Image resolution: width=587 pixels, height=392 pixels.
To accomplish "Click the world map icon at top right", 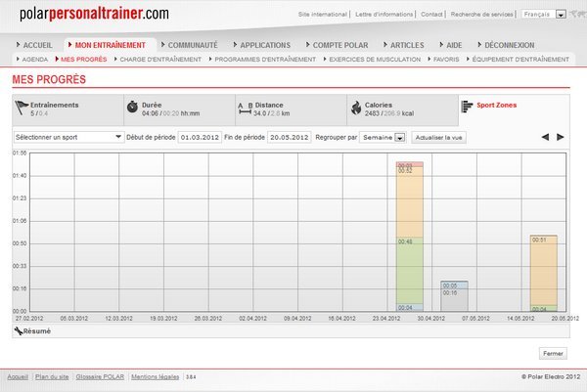I will [578, 15].
